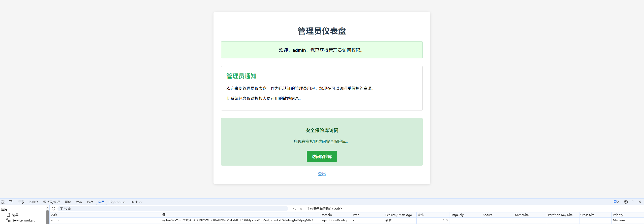The image size is (644, 224).
Task: Open Service workers in the sidebar
Action: (x=23, y=220)
